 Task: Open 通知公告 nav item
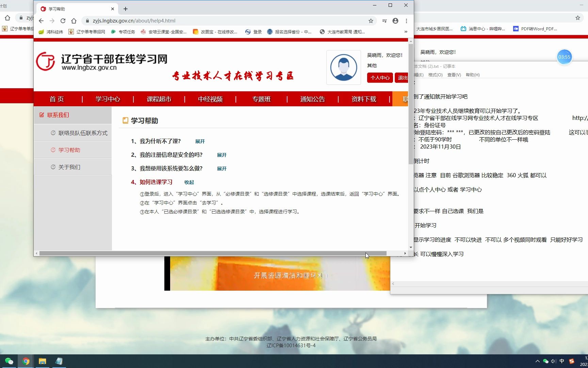[x=313, y=99]
